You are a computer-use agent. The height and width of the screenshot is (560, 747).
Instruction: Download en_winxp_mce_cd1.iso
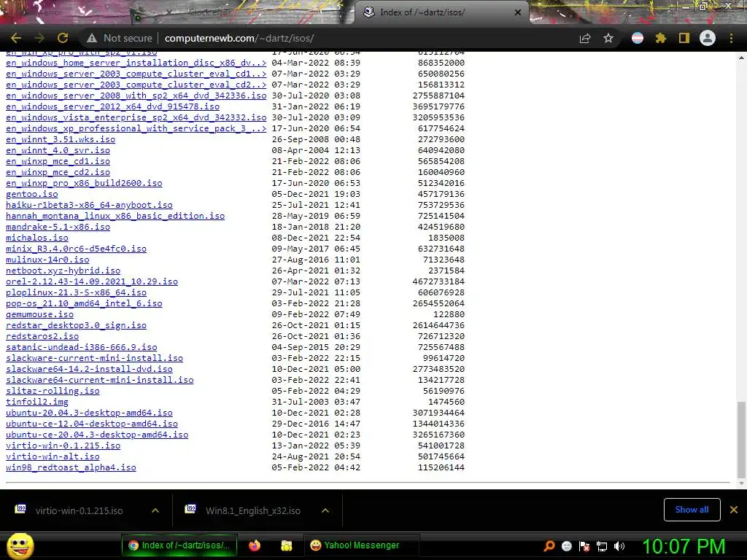[58, 161]
